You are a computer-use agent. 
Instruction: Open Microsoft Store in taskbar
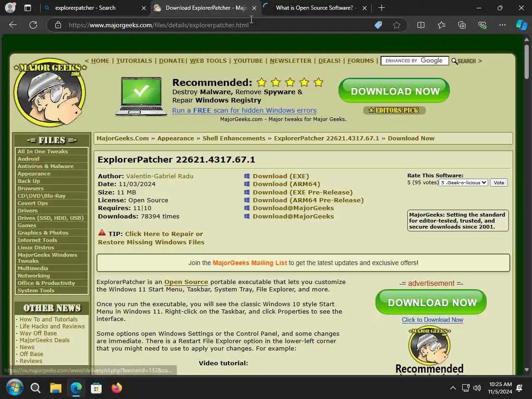point(97,388)
